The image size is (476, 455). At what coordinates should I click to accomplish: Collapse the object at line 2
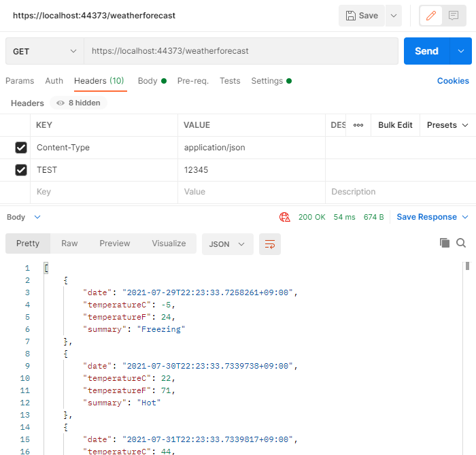click(x=65, y=280)
